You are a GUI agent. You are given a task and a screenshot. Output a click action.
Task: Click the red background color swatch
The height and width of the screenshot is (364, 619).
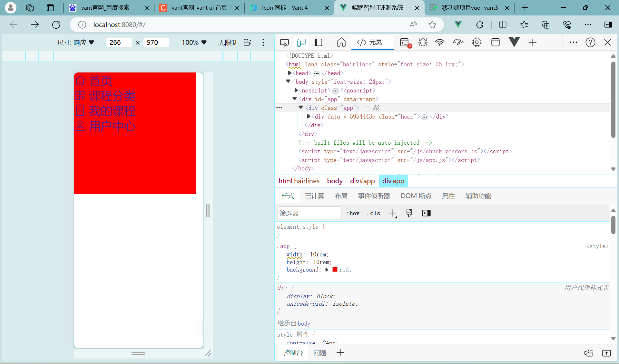click(x=335, y=270)
